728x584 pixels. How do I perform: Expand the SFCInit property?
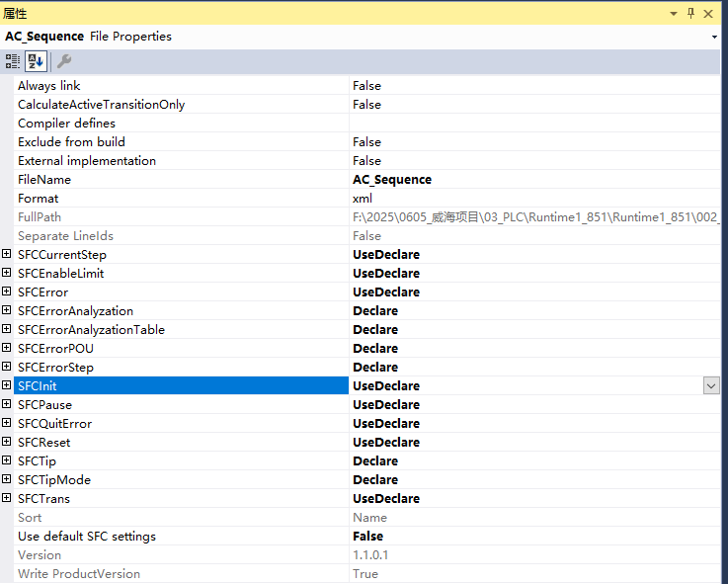point(7,385)
